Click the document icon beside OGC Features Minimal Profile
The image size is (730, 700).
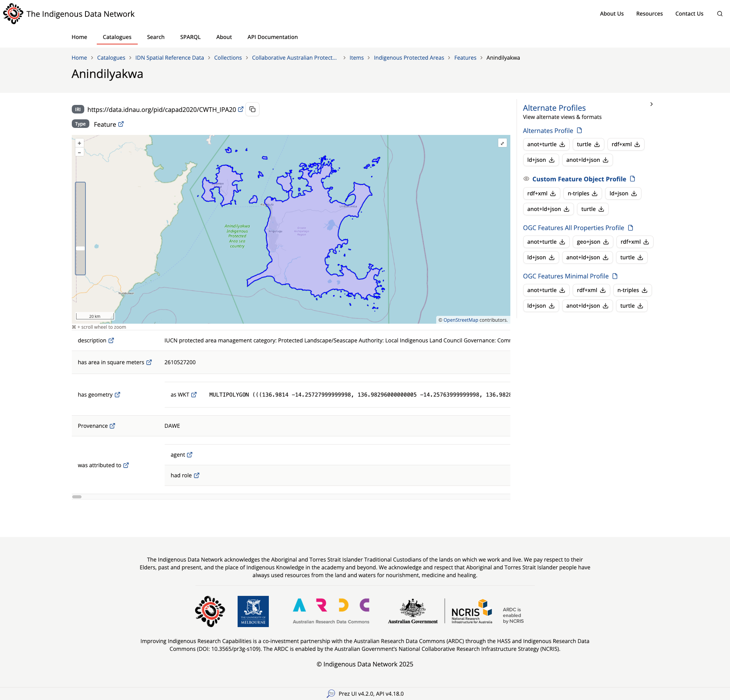pos(615,276)
